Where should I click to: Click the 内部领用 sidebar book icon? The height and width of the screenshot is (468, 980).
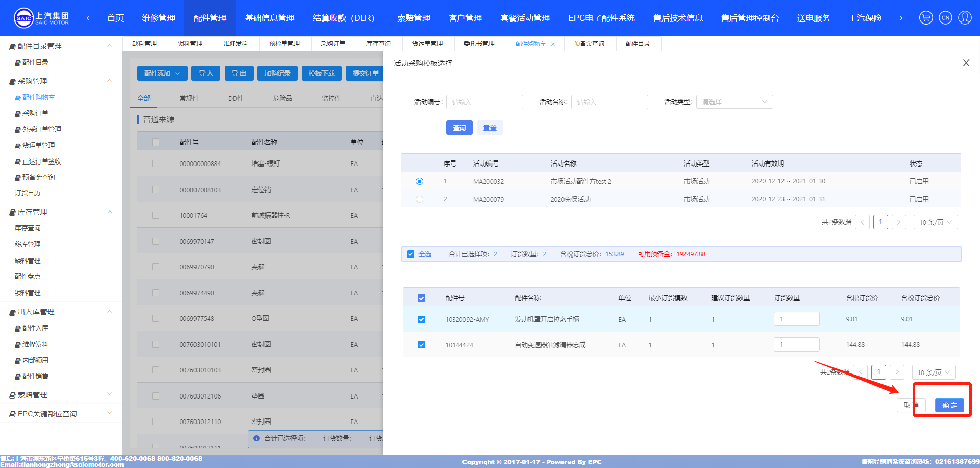(18, 361)
